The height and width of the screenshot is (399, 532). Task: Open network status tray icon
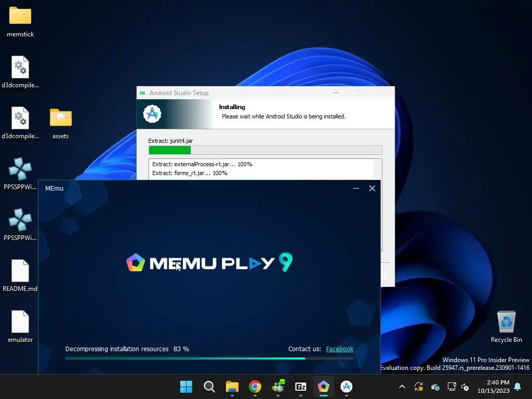(x=451, y=387)
